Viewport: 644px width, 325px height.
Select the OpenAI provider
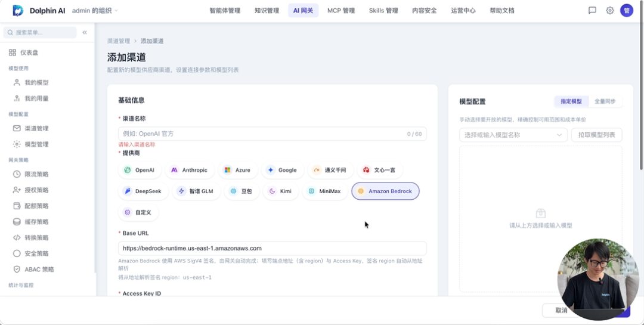[x=140, y=170]
